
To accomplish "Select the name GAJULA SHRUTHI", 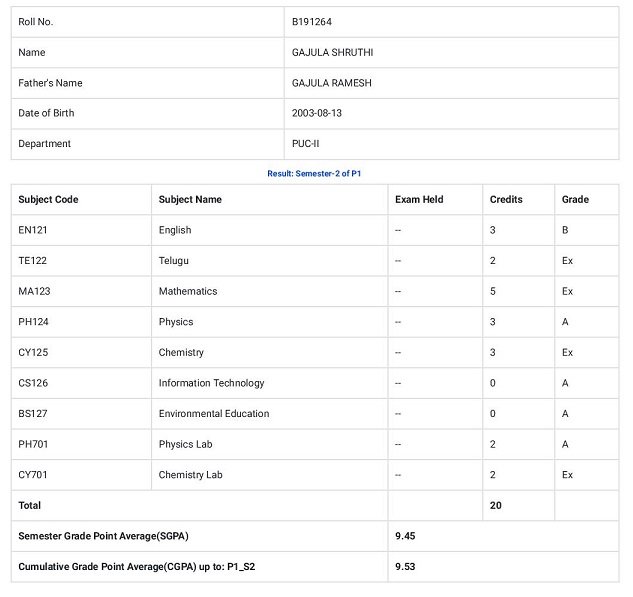I will (x=332, y=52).
